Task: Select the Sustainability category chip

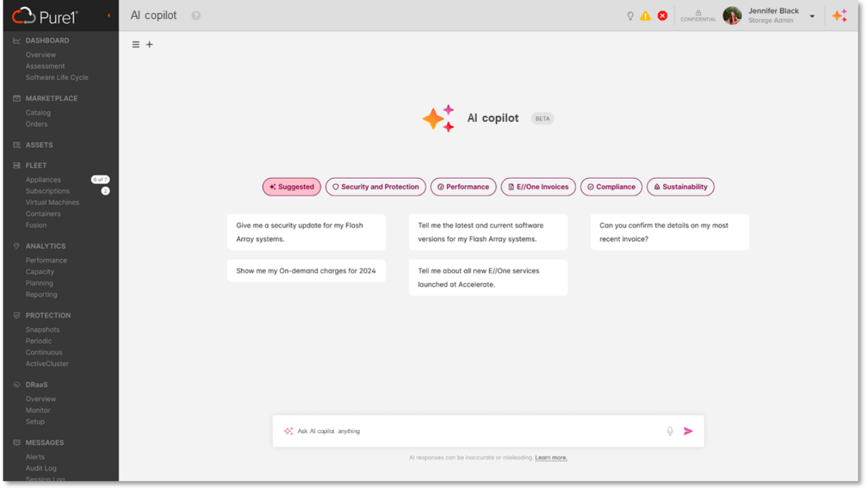Action: pyautogui.click(x=680, y=187)
